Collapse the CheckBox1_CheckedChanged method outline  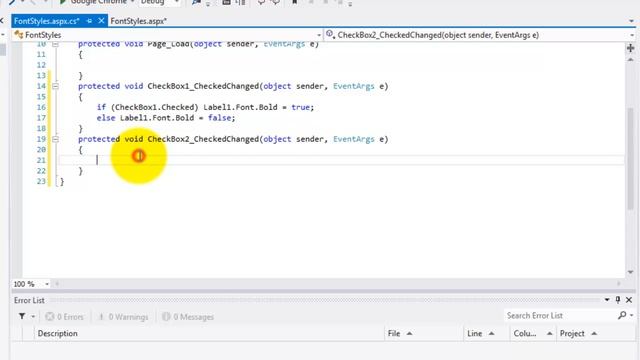(55, 86)
